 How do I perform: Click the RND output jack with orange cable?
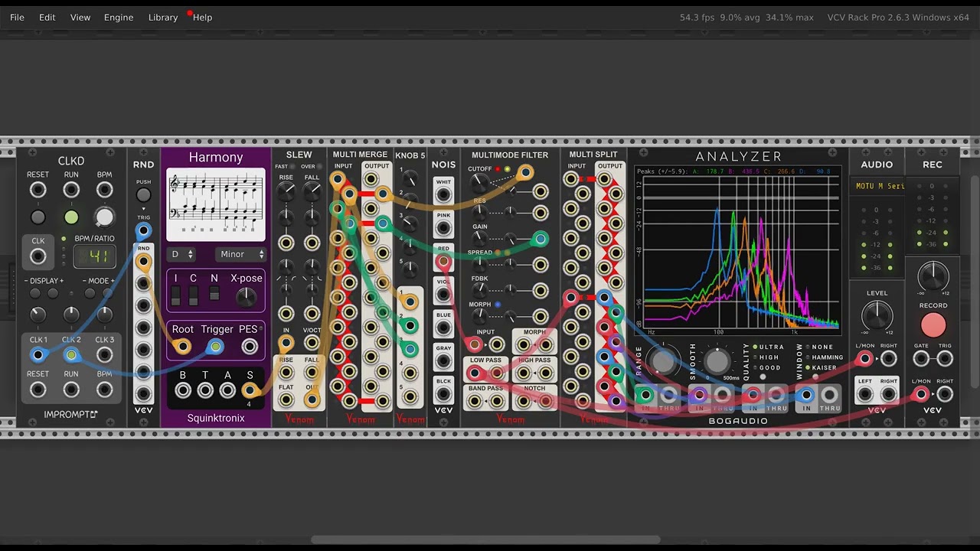[x=143, y=262]
